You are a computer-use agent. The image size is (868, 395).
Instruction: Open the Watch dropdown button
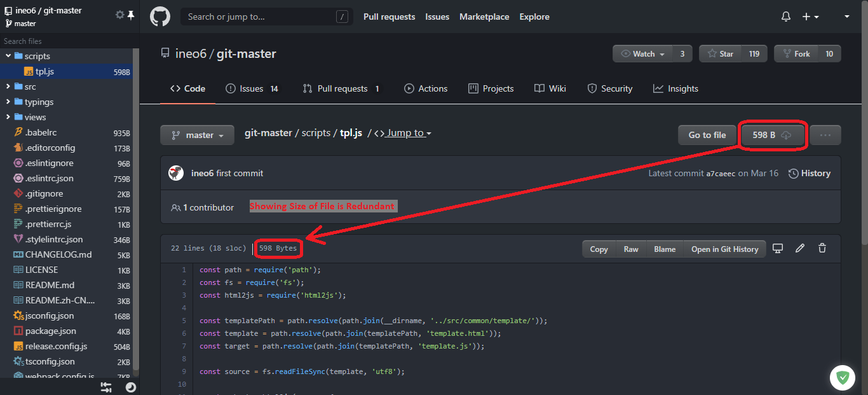pos(642,54)
